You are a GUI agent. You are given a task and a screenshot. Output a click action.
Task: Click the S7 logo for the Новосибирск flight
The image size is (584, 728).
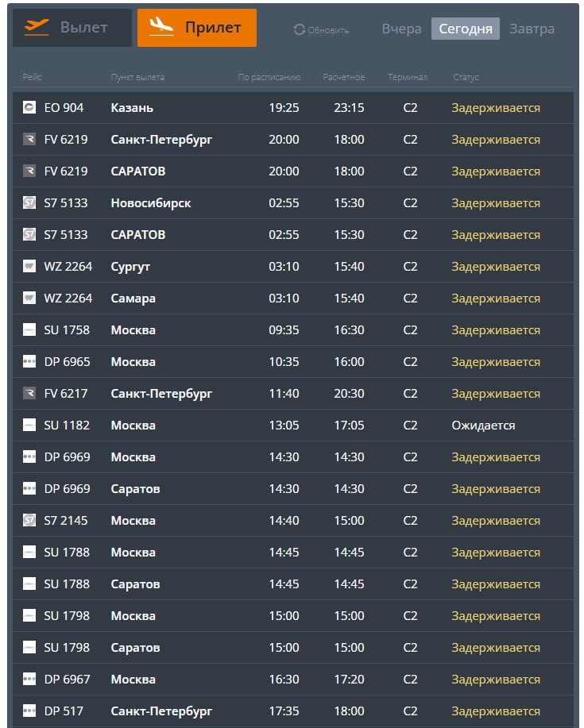pyautogui.click(x=29, y=202)
